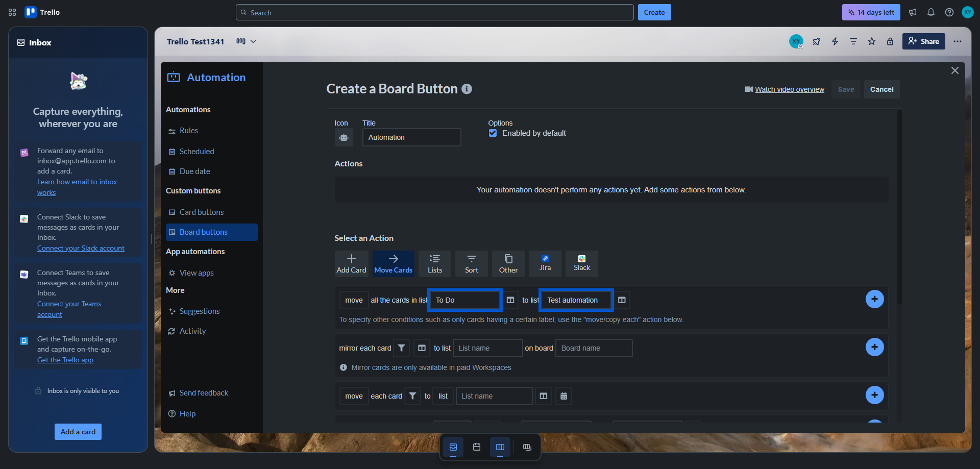
Task: Open Card buttons section
Action: point(212,212)
